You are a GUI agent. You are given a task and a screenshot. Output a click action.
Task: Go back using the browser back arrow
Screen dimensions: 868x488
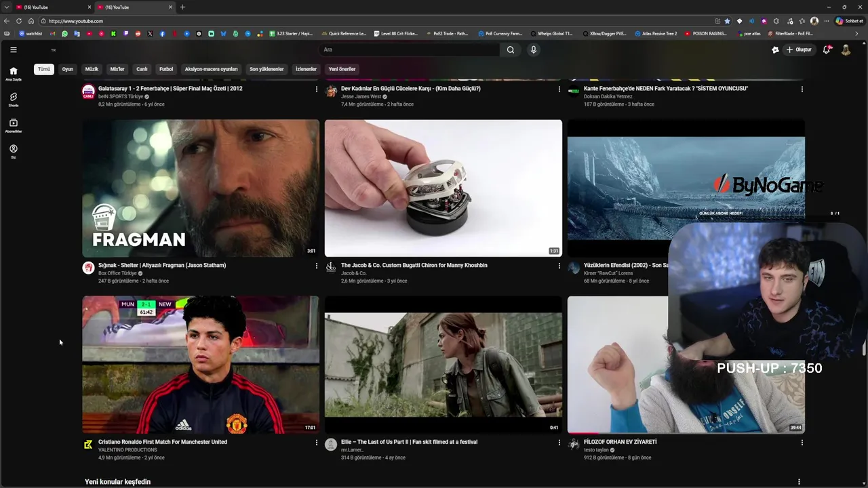pyautogui.click(x=6, y=21)
